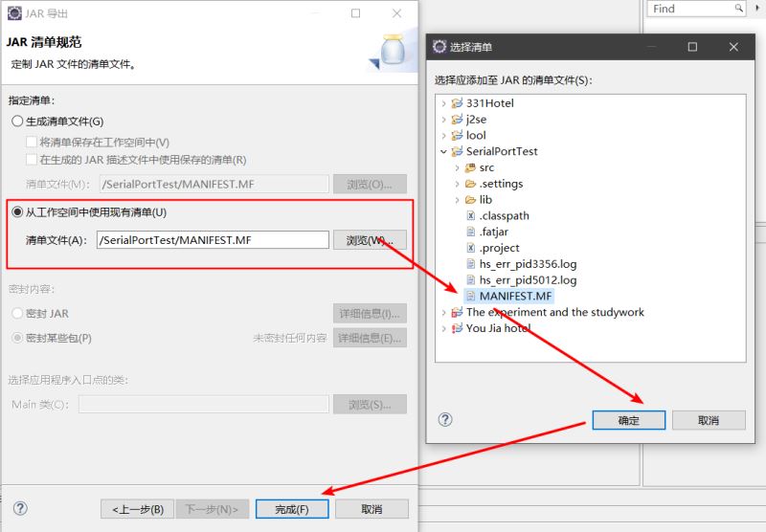Viewport: 766px width, 532px height.
Task: Click the lool project icon
Action: pyautogui.click(x=457, y=135)
